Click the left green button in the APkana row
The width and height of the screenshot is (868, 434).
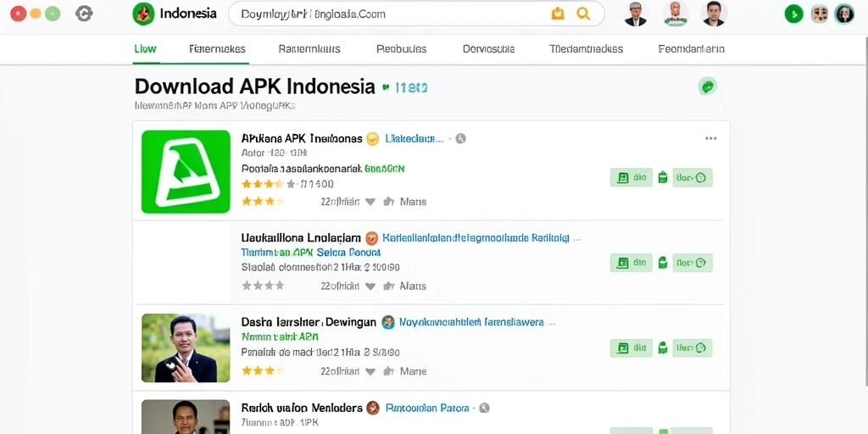coord(631,178)
